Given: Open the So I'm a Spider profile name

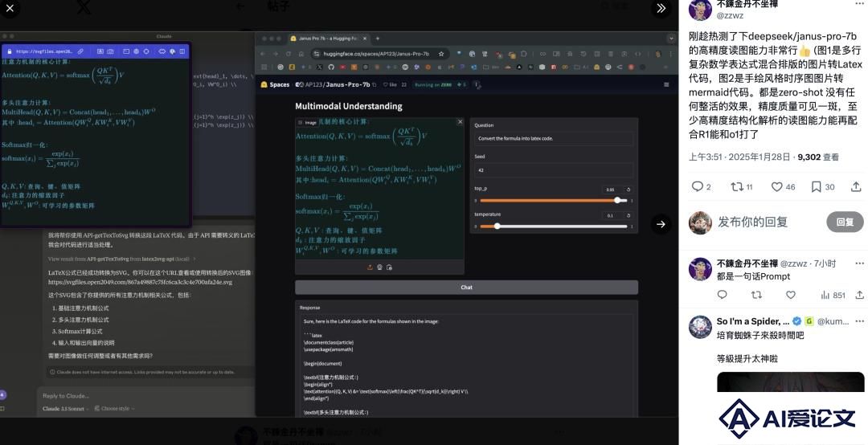Looking at the screenshot, I should [753, 321].
